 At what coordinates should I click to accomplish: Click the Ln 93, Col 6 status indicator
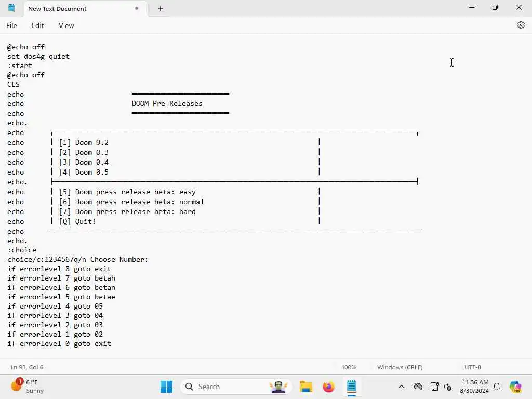pos(27,367)
